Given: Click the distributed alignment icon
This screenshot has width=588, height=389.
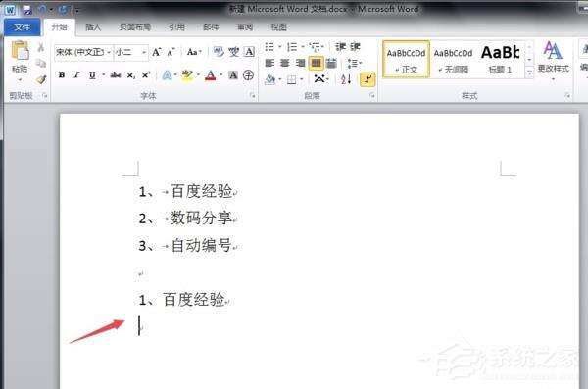Looking at the screenshot, I should (331, 63).
